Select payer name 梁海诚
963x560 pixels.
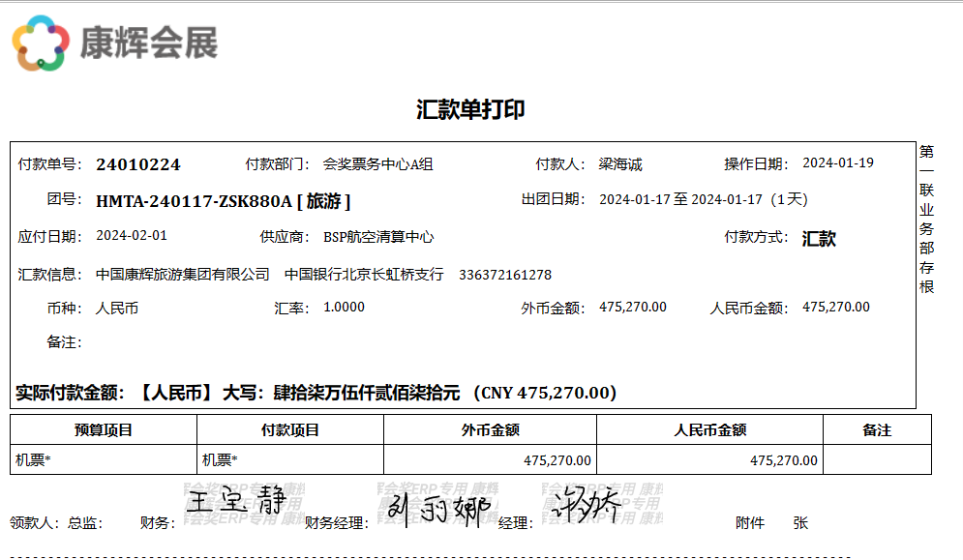coord(620,164)
